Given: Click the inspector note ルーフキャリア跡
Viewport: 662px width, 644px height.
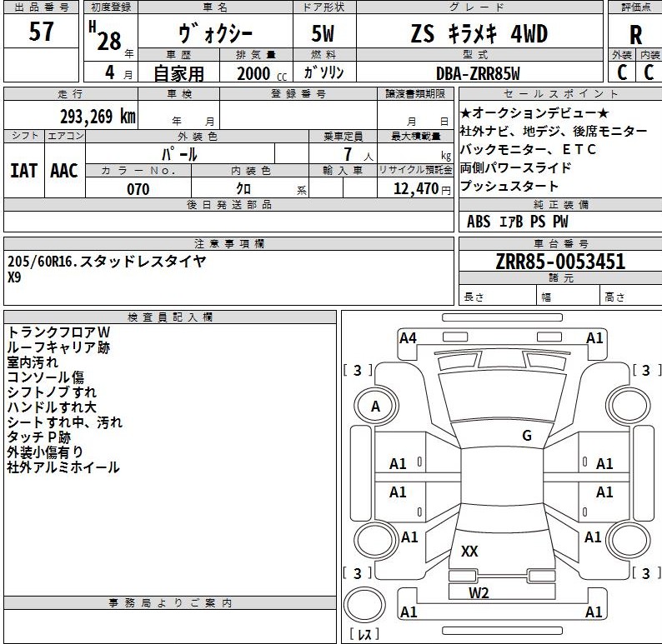Looking at the screenshot, I should (58, 347).
